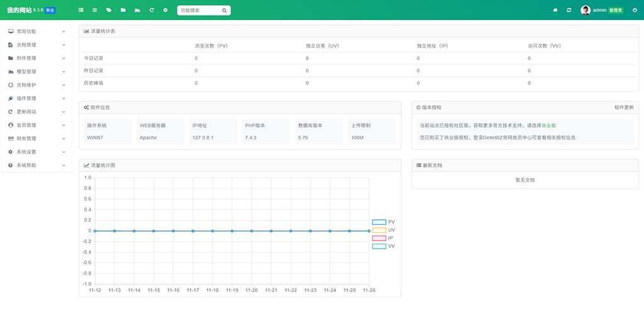644x314 pixels.
Task: Click the 商业版 link
Action: (548, 126)
